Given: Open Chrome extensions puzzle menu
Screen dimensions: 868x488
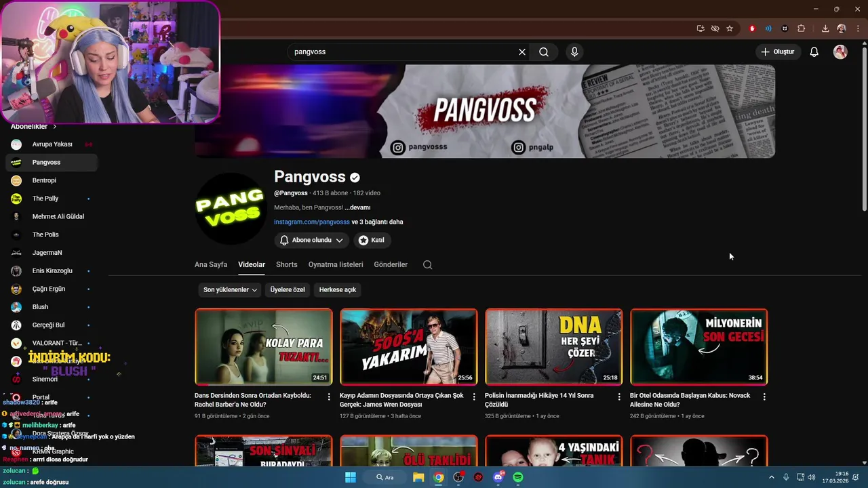Looking at the screenshot, I should [x=801, y=28].
